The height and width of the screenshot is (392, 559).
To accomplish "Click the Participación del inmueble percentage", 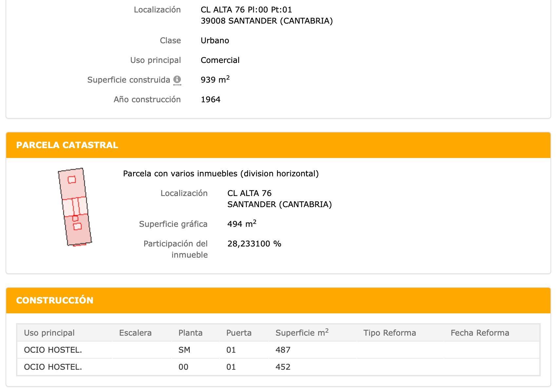I will click(x=255, y=244).
